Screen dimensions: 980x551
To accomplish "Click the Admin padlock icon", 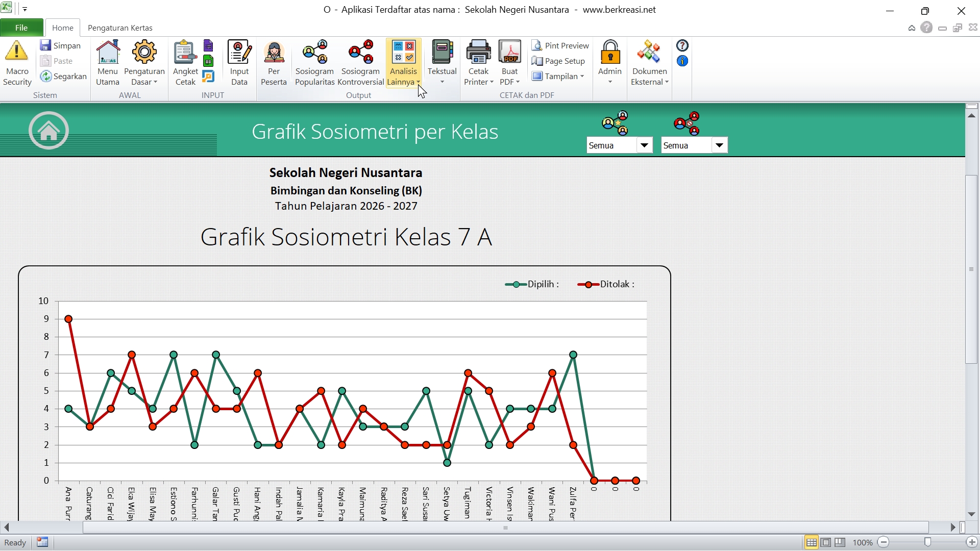I will [x=610, y=53].
